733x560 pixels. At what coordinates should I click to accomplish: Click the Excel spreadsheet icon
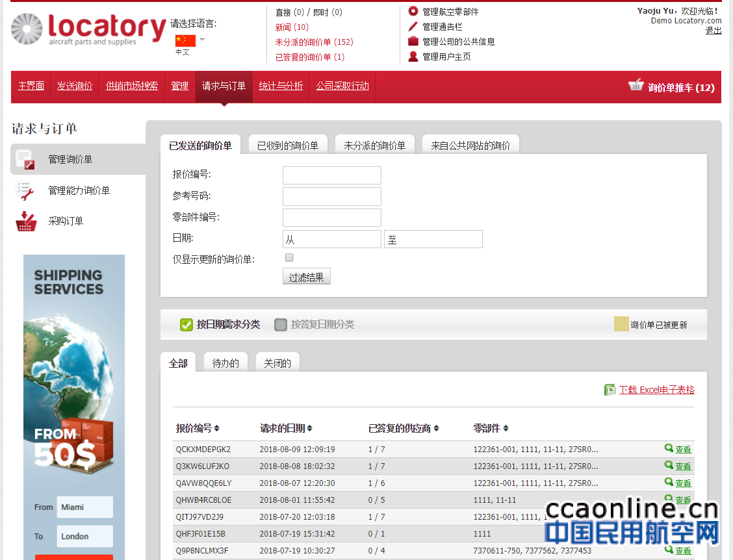[x=610, y=390]
